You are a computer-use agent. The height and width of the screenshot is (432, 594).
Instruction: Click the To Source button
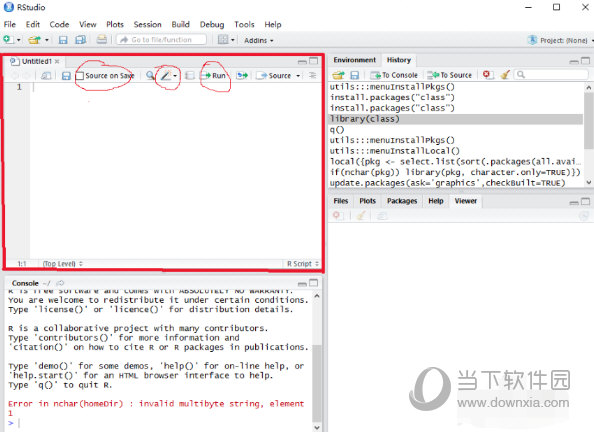(x=450, y=75)
